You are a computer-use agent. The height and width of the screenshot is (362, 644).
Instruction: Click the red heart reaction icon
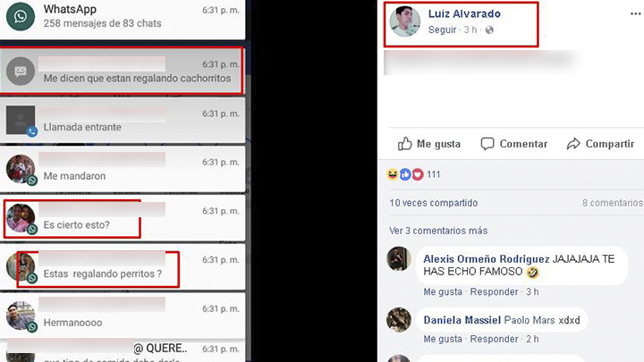418,175
